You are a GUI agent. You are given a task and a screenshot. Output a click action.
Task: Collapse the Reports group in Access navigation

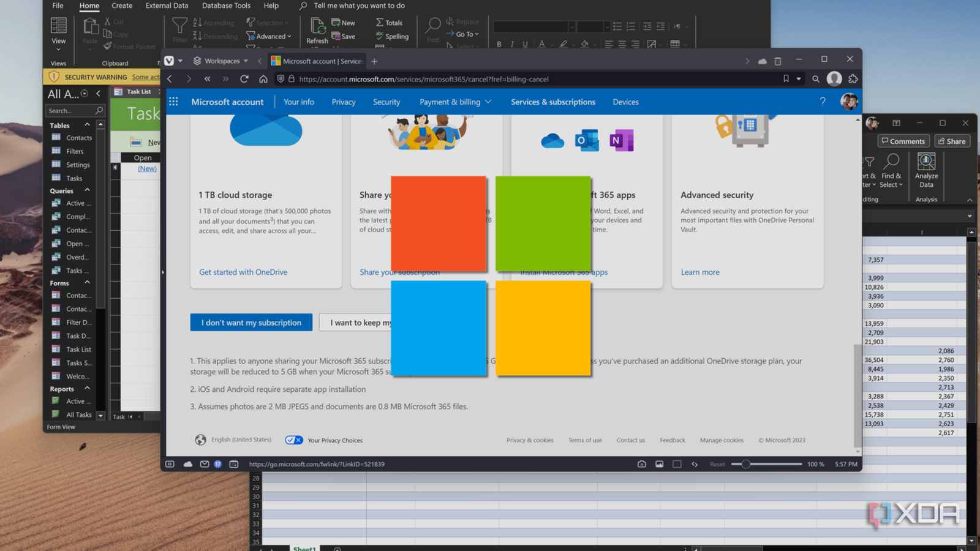[x=87, y=389]
